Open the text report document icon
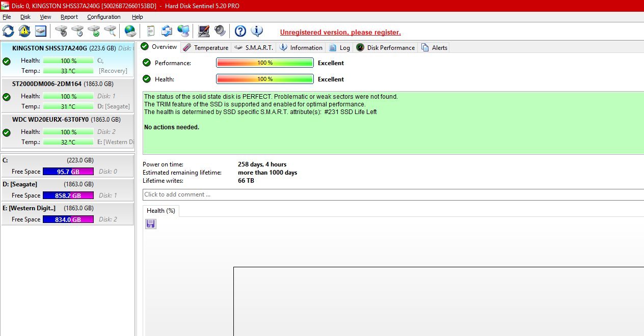Screen dimensions: 644x336 (x=151, y=31)
